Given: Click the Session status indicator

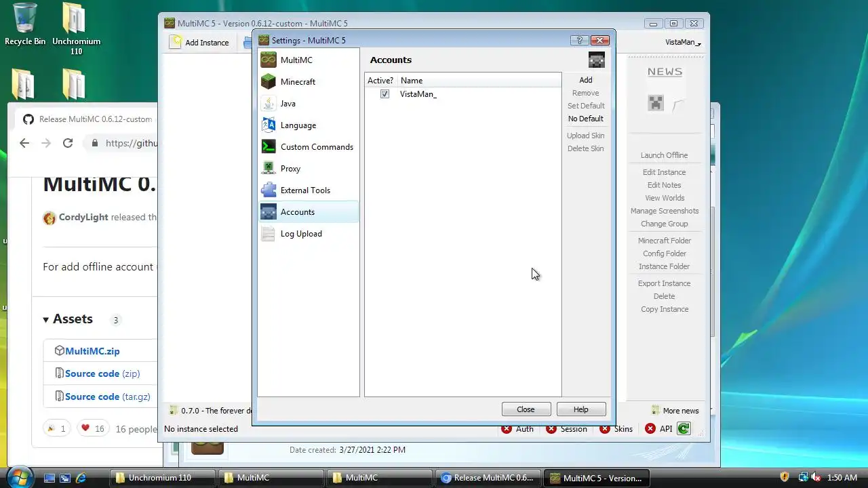Looking at the screenshot, I should (x=567, y=429).
